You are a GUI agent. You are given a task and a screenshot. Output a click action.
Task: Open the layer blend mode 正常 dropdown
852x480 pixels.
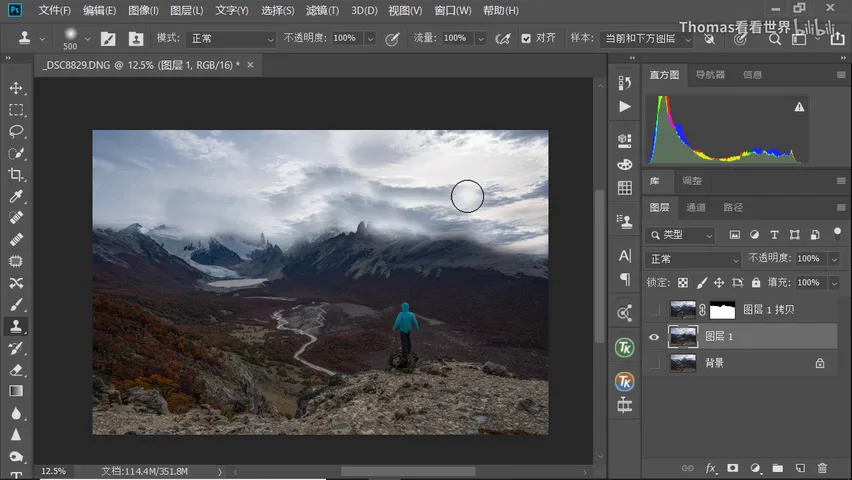tap(693, 259)
